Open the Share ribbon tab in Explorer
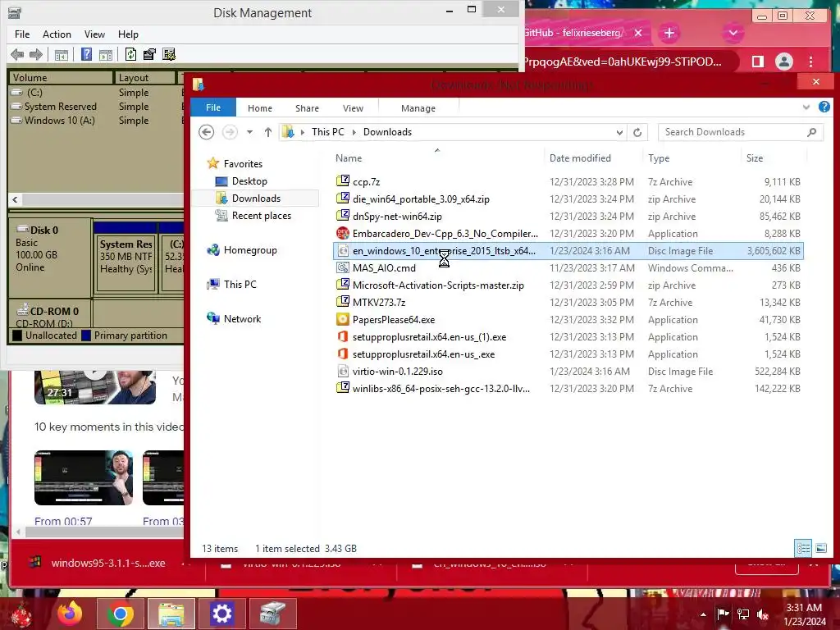 pos(307,108)
